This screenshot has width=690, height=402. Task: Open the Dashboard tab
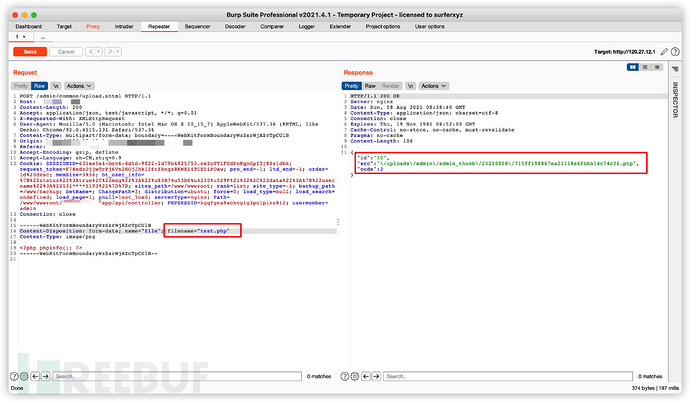tap(29, 26)
